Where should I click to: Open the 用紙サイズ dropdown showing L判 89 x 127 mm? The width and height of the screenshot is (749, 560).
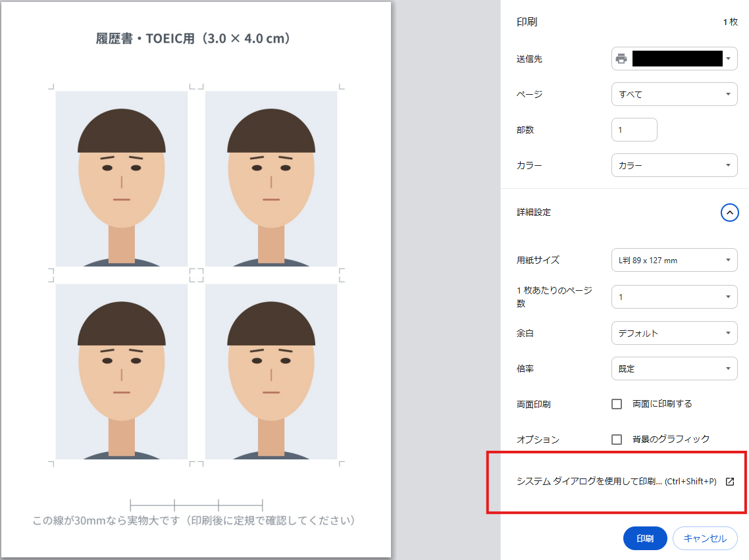pos(674,260)
